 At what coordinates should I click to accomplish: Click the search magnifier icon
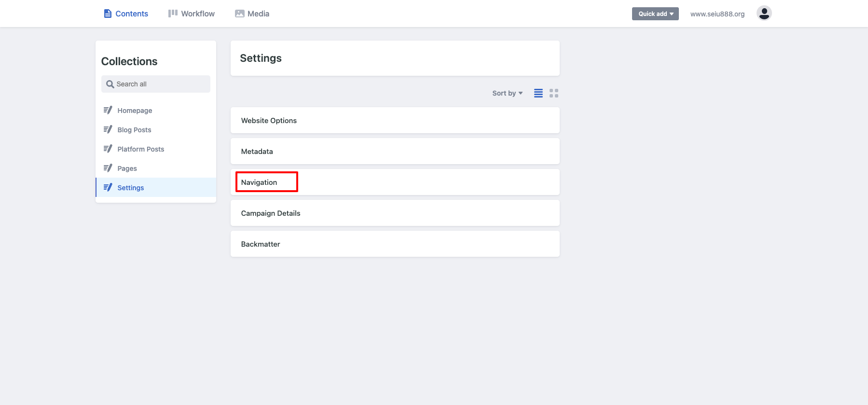(x=110, y=84)
